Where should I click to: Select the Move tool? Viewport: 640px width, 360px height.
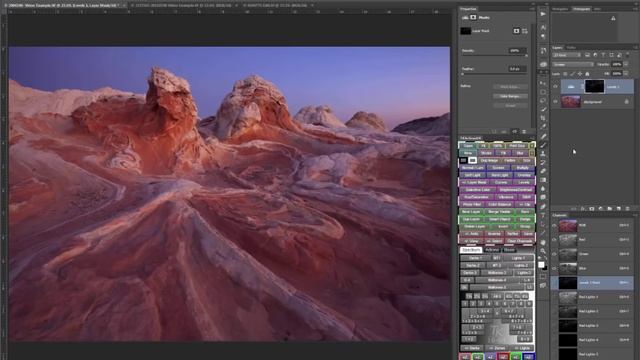point(543,82)
